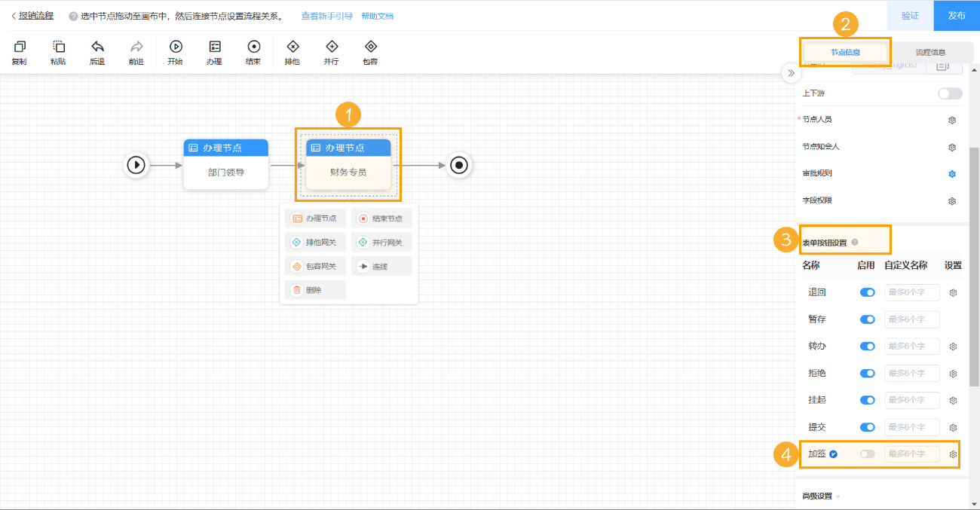The image size is (980, 510).
Task: Disable the 退回 button toggle
Action: point(868,292)
